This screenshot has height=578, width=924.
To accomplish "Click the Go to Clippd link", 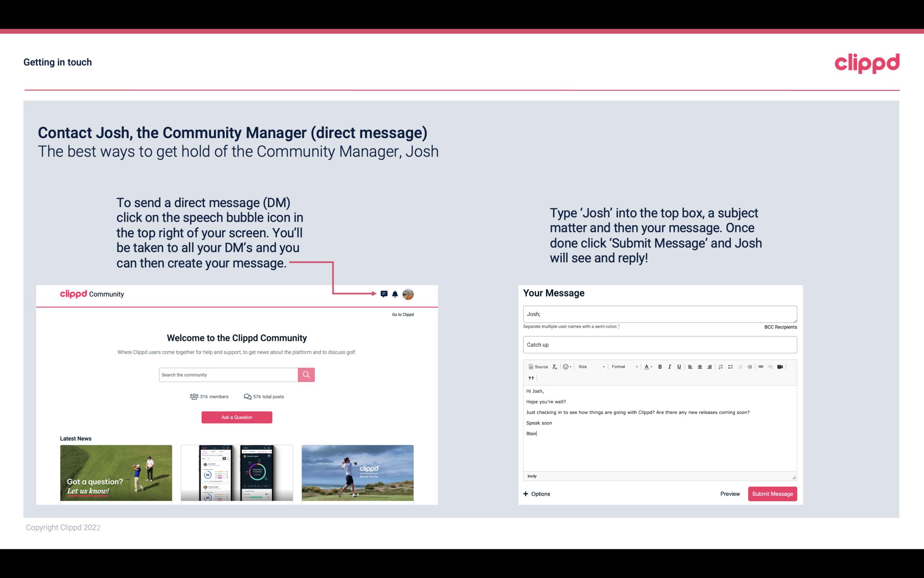I will point(402,314).
